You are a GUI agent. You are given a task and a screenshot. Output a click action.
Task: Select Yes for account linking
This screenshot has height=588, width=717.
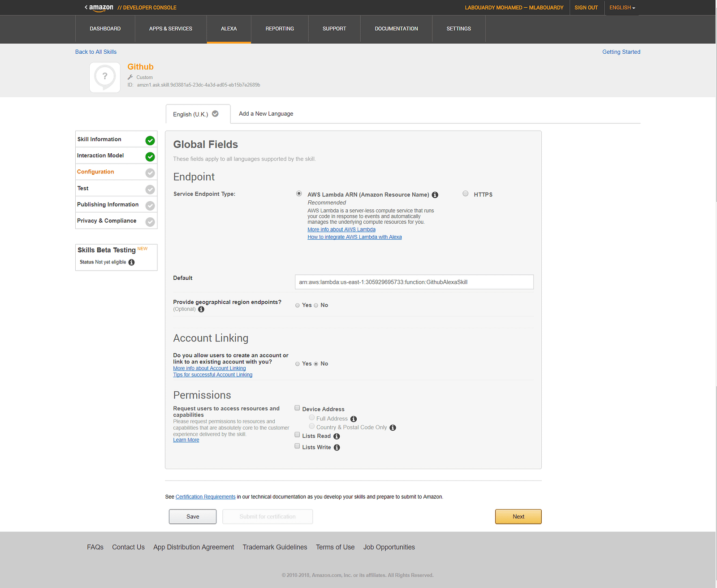coord(298,364)
